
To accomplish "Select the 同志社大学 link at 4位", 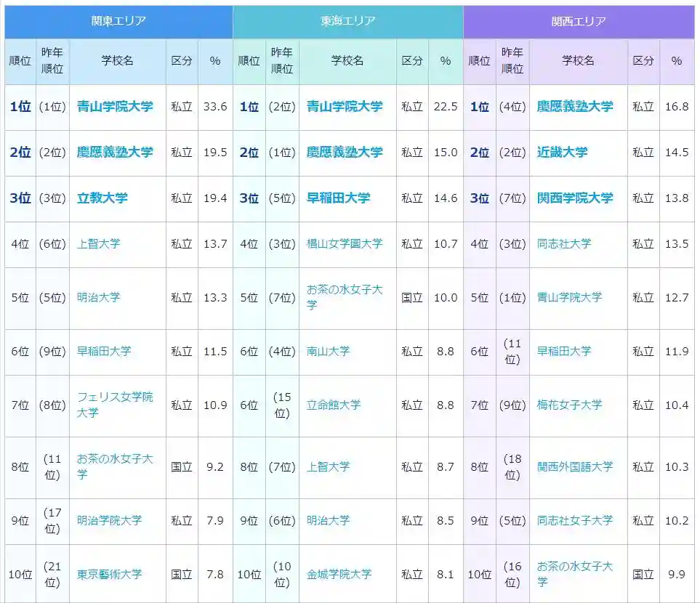I will (x=564, y=244).
